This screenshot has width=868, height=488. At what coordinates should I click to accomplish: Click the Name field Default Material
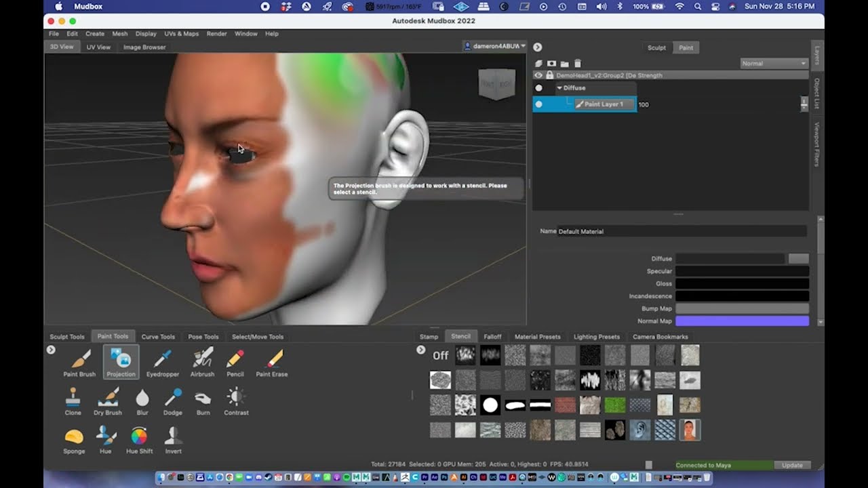point(682,231)
